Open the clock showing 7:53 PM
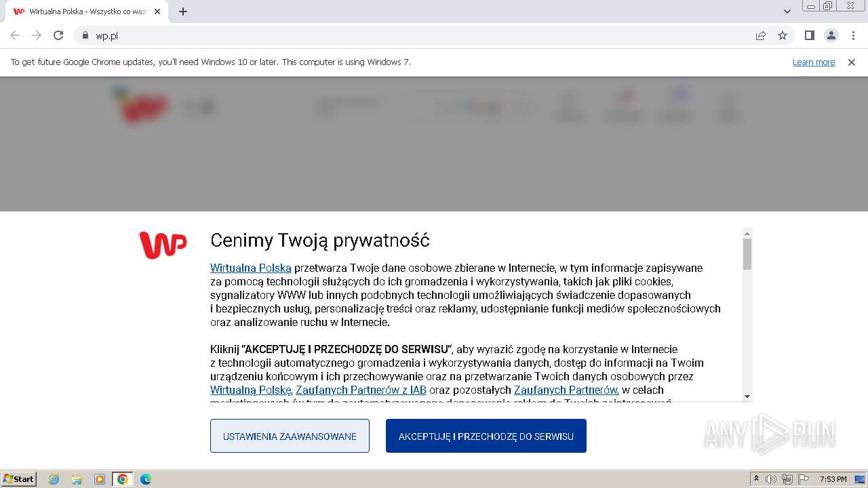868x488 pixels. point(833,479)
